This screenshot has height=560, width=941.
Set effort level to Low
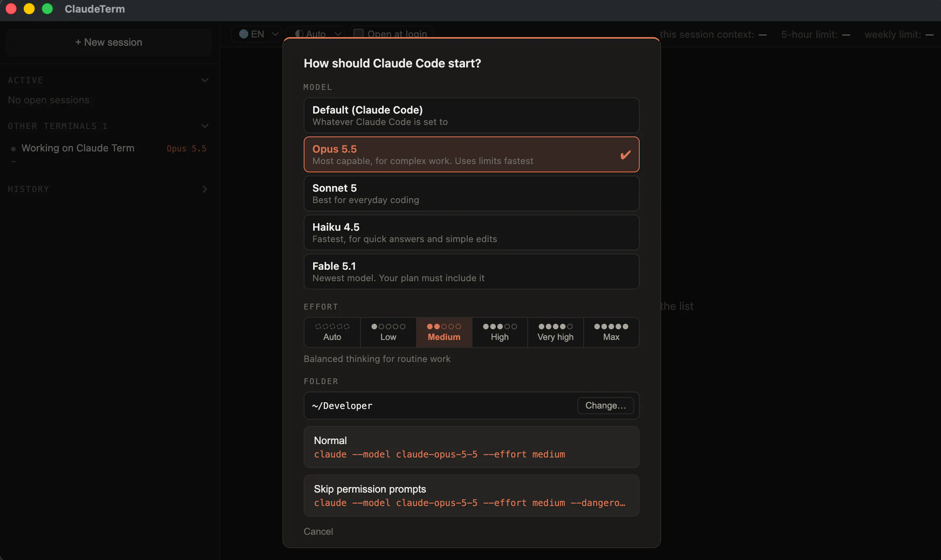tap(388, 332)
